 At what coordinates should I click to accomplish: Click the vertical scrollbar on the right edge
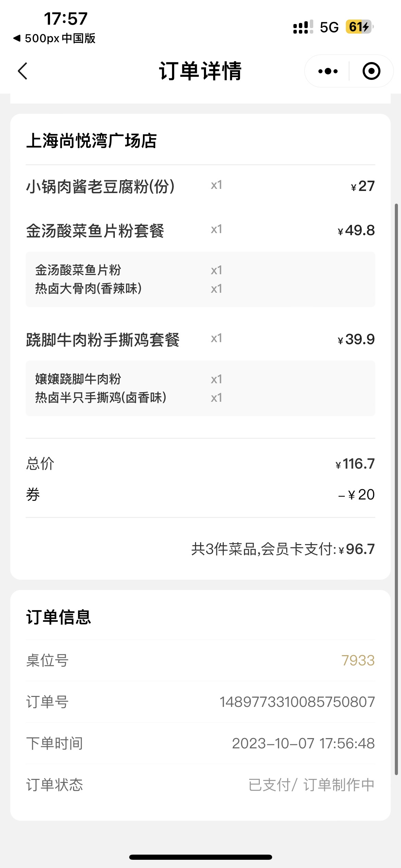pyautogui.click(x=396, y=489)
